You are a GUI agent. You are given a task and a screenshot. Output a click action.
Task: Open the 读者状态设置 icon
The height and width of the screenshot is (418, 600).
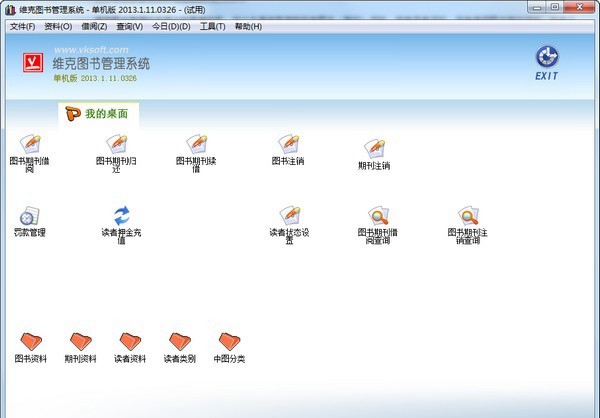tap(289, 225)
